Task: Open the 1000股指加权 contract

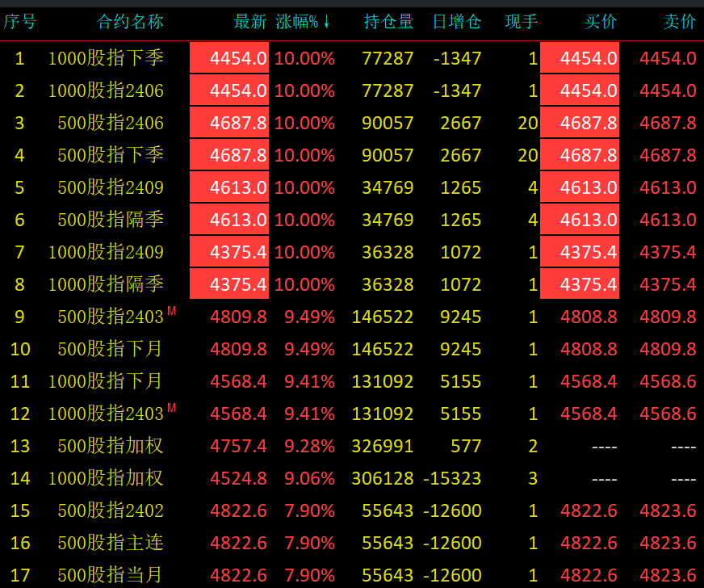Action: coord(106,478)
